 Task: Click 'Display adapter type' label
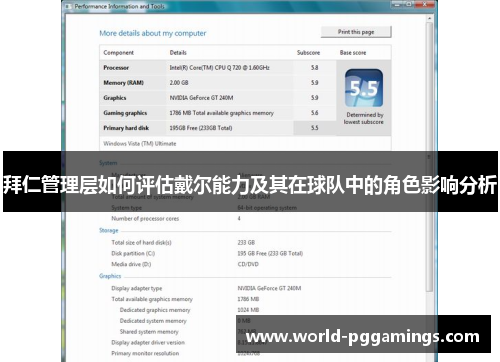pos(137,288)
